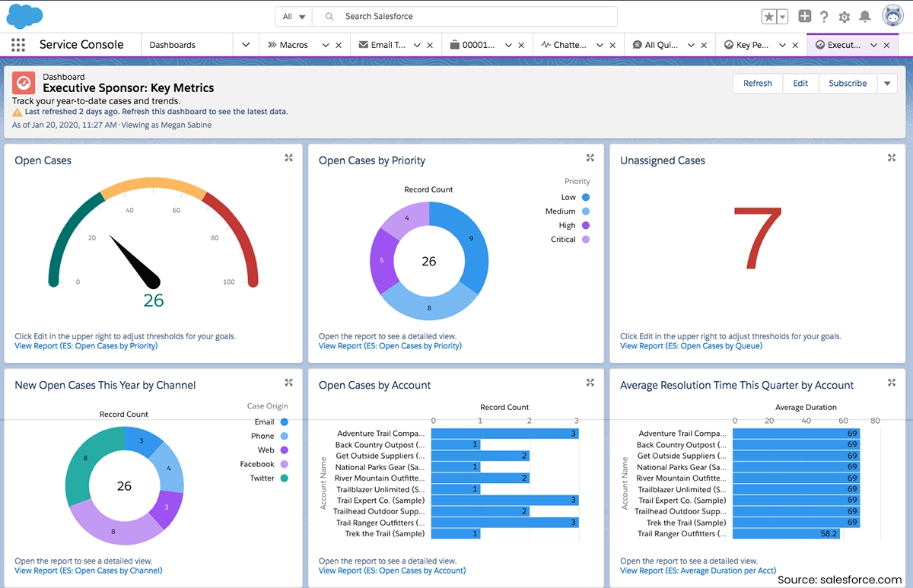The image size is (913, 588).
Task: Open the Email T... tab options chevron
Action: click(x=417, y=45)
